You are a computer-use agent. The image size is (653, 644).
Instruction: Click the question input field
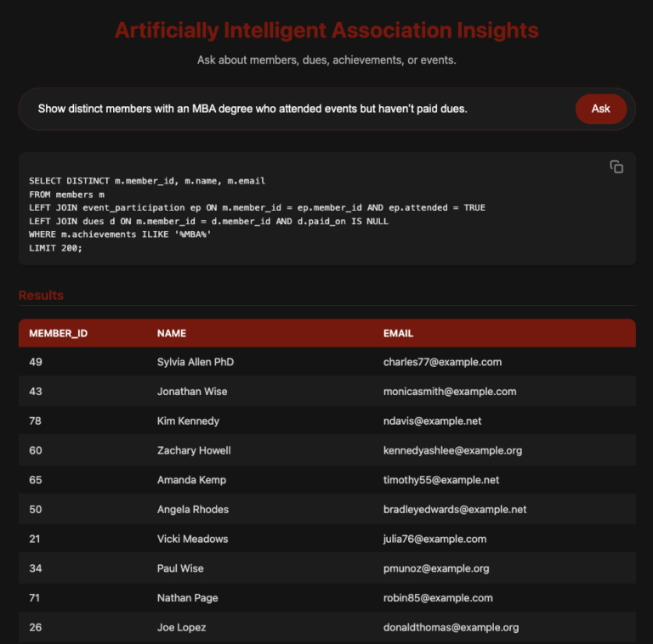tap(298, 109)
